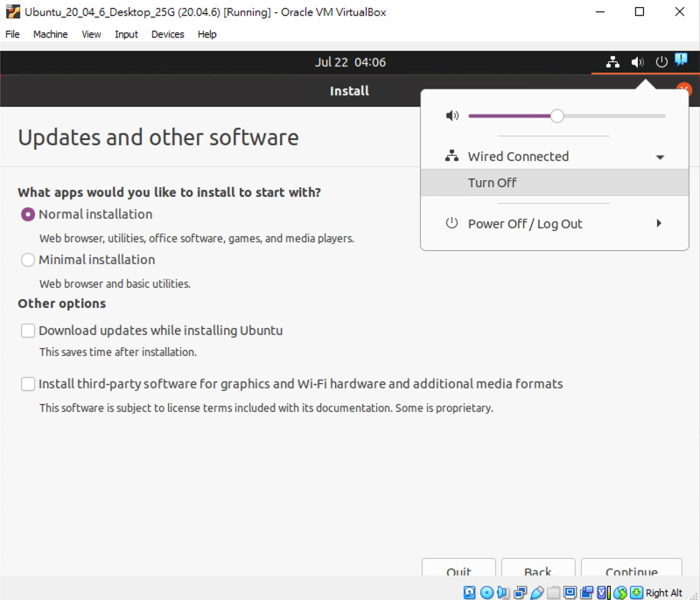The height and width of the screenshot is (600, 700).
Task: Expand the Power Off / Log Out submenu
Action: click(x=659, y=224)
